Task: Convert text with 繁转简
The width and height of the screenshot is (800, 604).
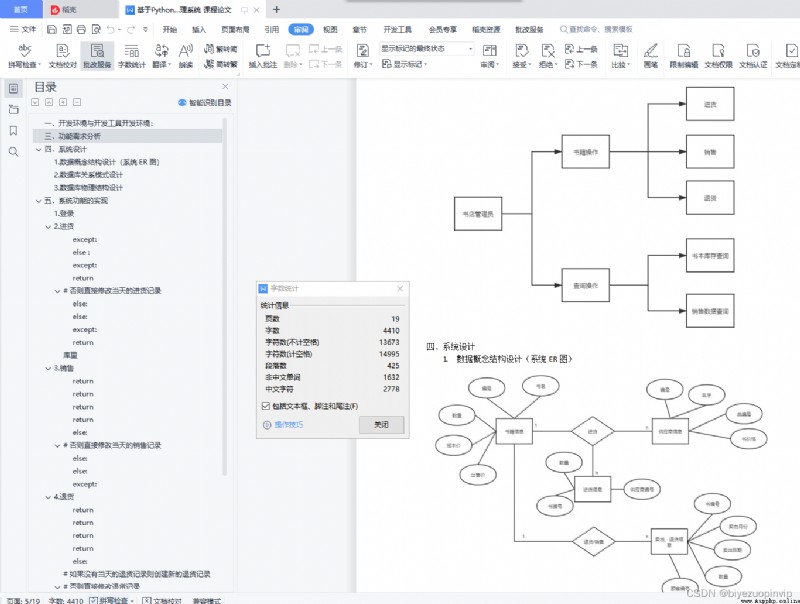Action: (x=221, y=49)
